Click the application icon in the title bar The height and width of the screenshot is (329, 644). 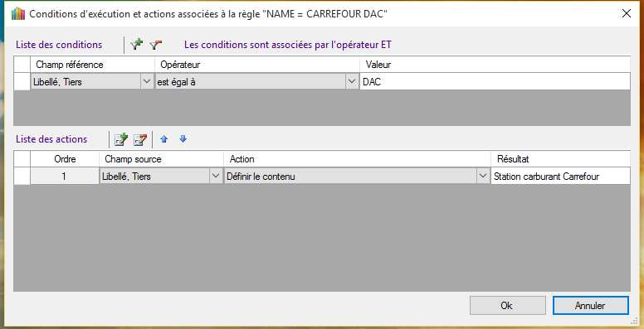pyautogui.click(x=18, y=14)
